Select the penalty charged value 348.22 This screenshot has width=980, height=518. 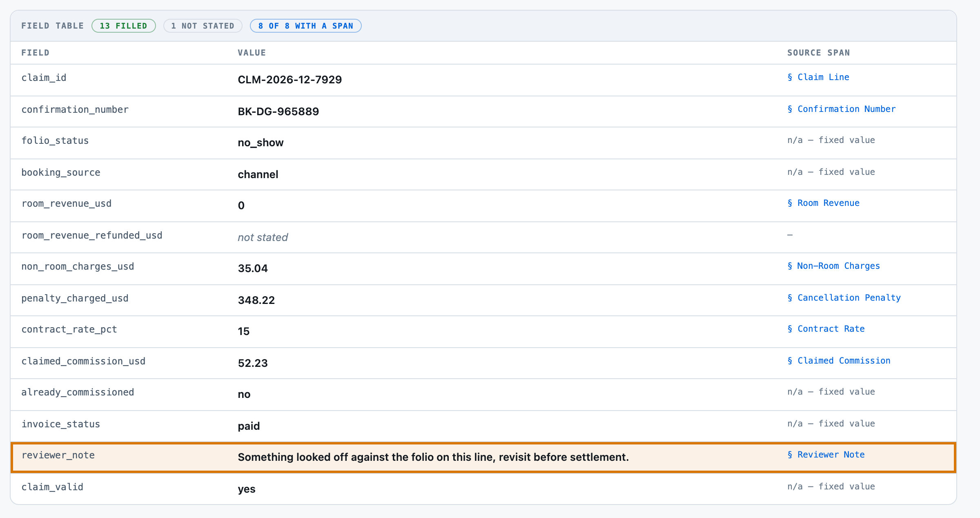256,300
